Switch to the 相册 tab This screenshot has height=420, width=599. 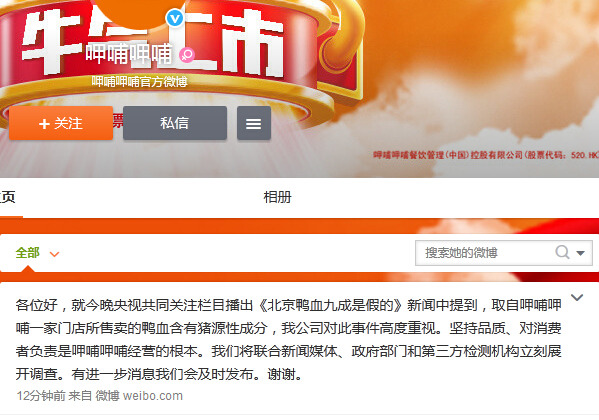(278, 197)
